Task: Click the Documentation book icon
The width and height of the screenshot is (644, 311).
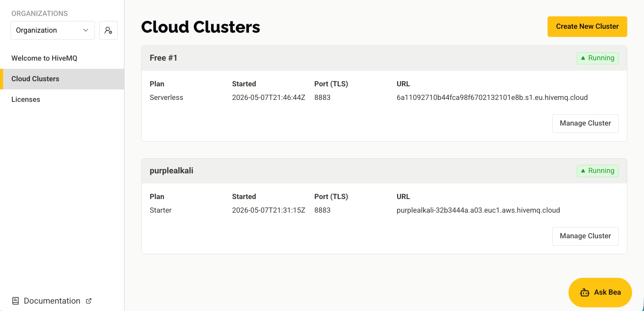Action: [16, 301]
